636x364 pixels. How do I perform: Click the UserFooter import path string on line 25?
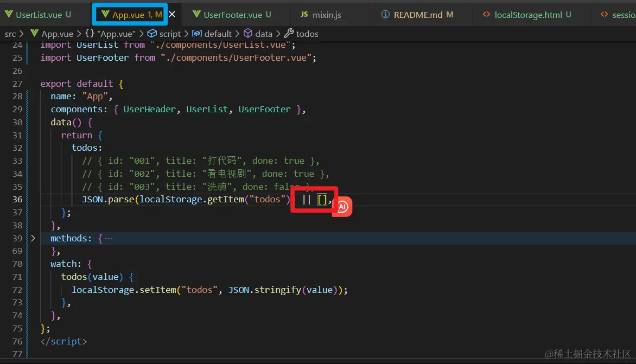click(236, 58)
